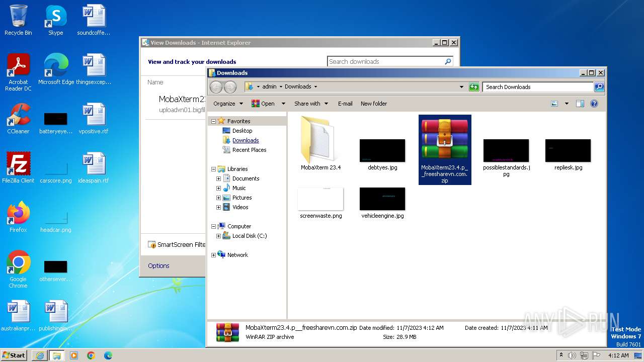The height and width of the screenshot is (362, 644).
Task: Click Open in the Explorer toolbar
Action: (x=263, y=104)
